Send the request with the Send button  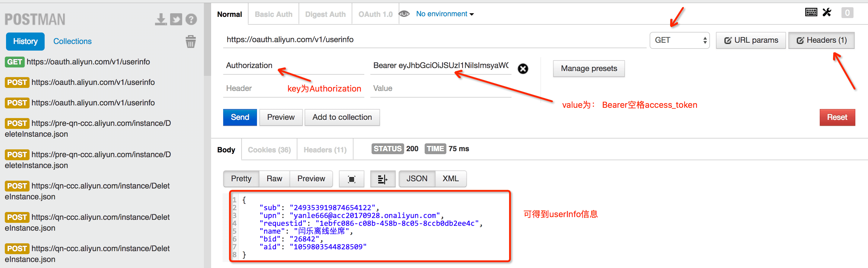click(x=240, y=117)
